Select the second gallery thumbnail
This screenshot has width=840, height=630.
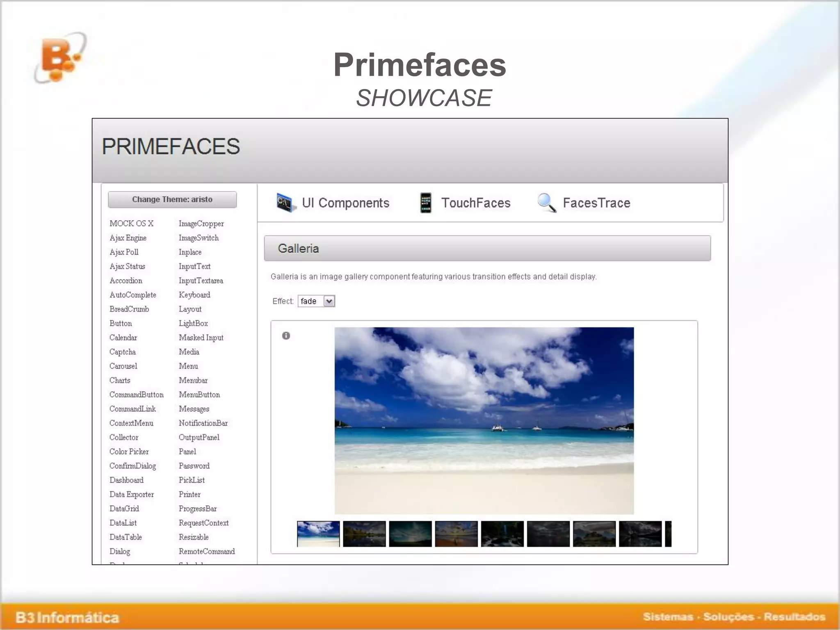[364, 534]
